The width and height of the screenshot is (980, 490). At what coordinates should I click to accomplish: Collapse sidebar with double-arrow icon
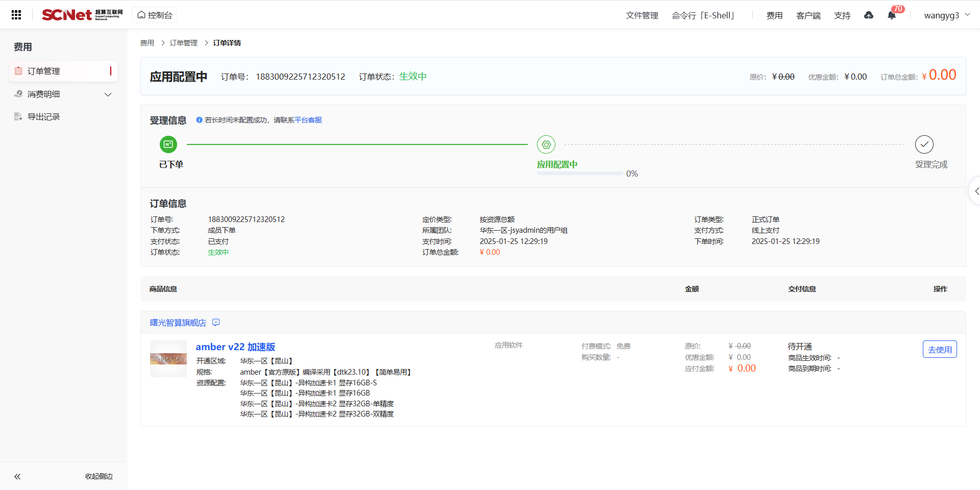tap(17, 476)
